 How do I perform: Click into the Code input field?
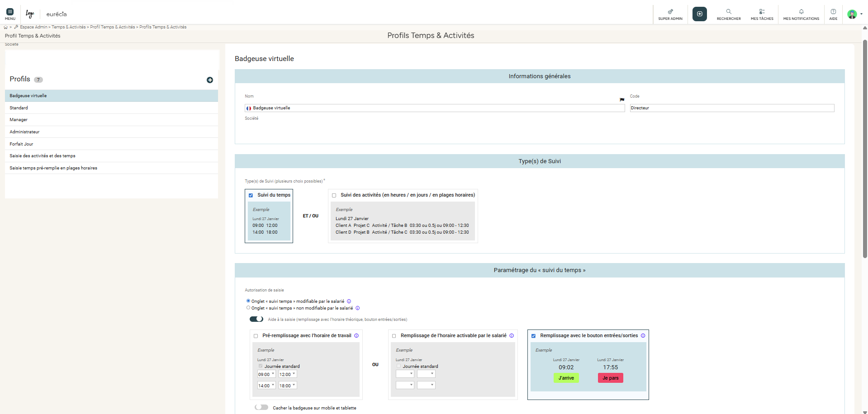(x=731, y=108)
